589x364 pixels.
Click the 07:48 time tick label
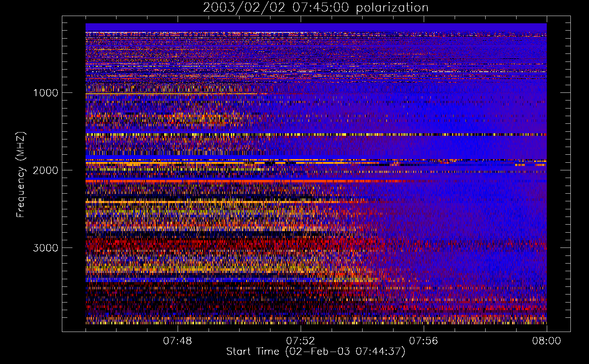tap(178, 341)
